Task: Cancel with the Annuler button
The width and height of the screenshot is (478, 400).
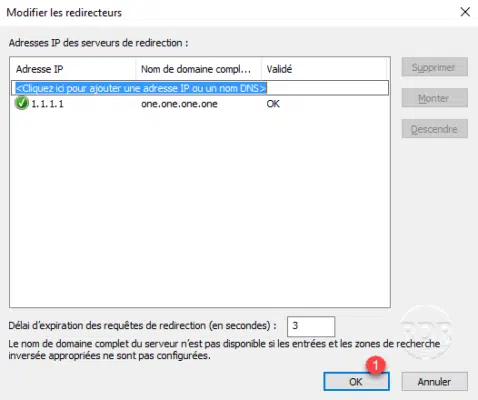Action: (435, 381)
